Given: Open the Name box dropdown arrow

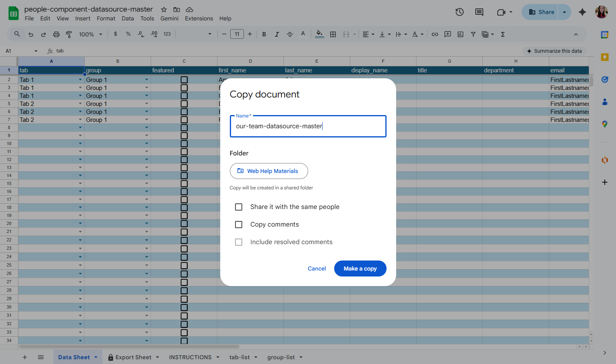Looking at the screenshot, I should [x=36, y=51].
